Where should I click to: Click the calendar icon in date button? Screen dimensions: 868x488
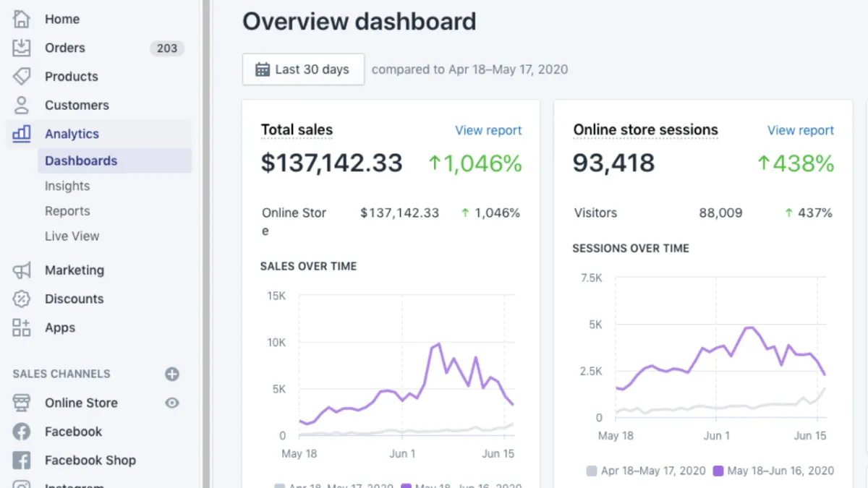263,69
